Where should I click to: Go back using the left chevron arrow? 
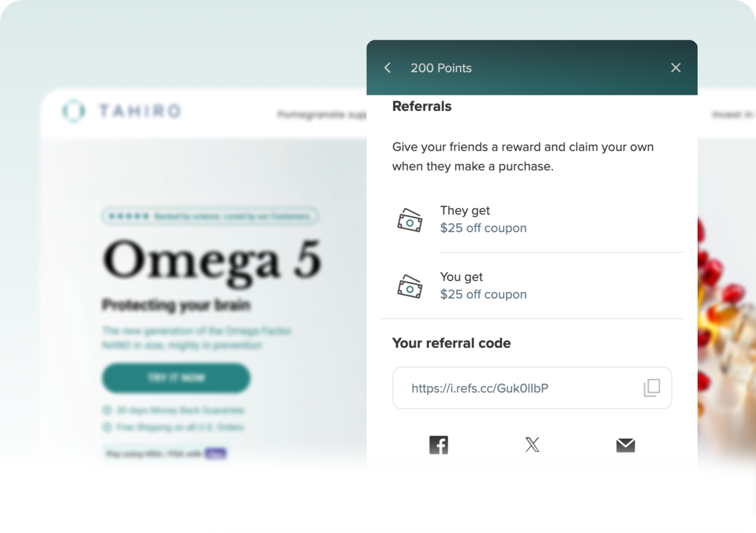pos(388,68)
